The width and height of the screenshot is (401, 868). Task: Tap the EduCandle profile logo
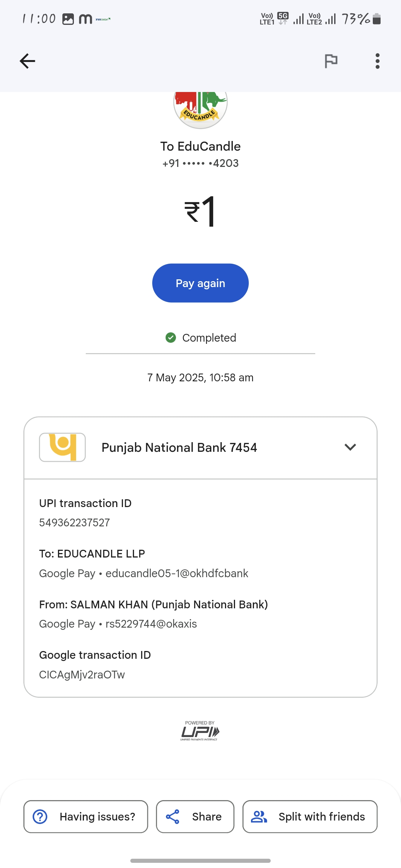200,108
